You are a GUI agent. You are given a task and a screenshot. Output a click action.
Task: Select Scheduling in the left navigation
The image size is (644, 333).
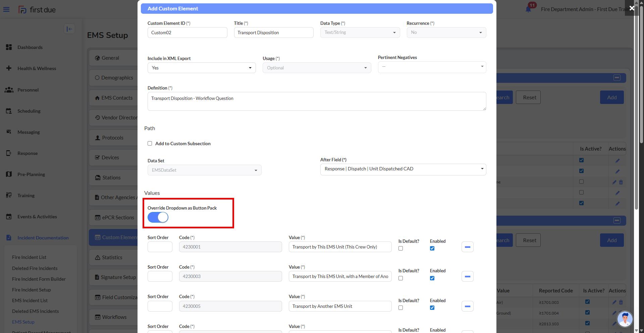[x=29, y=111]
